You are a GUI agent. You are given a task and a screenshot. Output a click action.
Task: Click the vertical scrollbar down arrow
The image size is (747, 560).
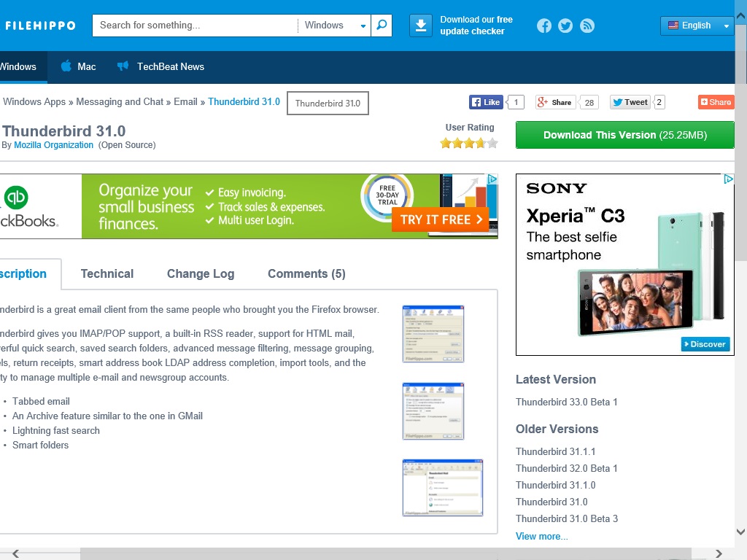point(741,532)
